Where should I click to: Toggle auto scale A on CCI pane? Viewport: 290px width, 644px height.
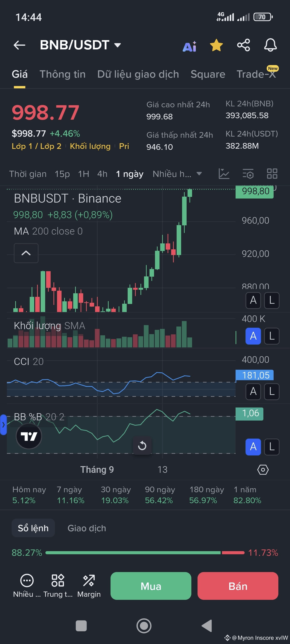tap(253, 392)
